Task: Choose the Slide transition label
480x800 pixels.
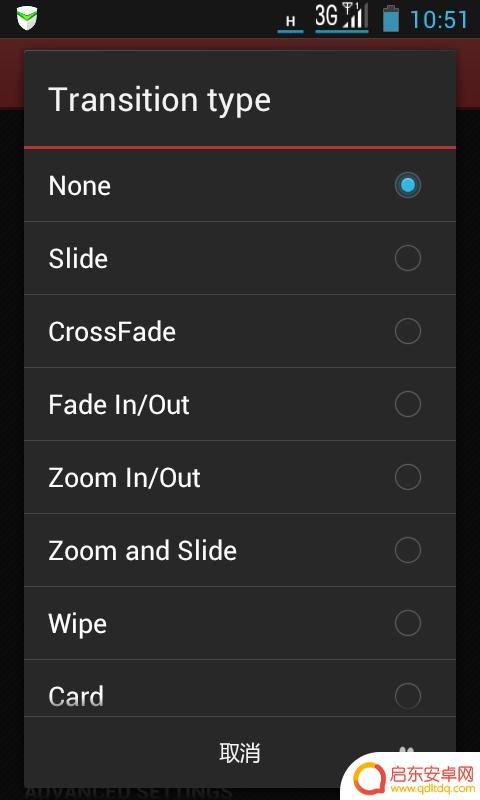Action: point(78,258)
